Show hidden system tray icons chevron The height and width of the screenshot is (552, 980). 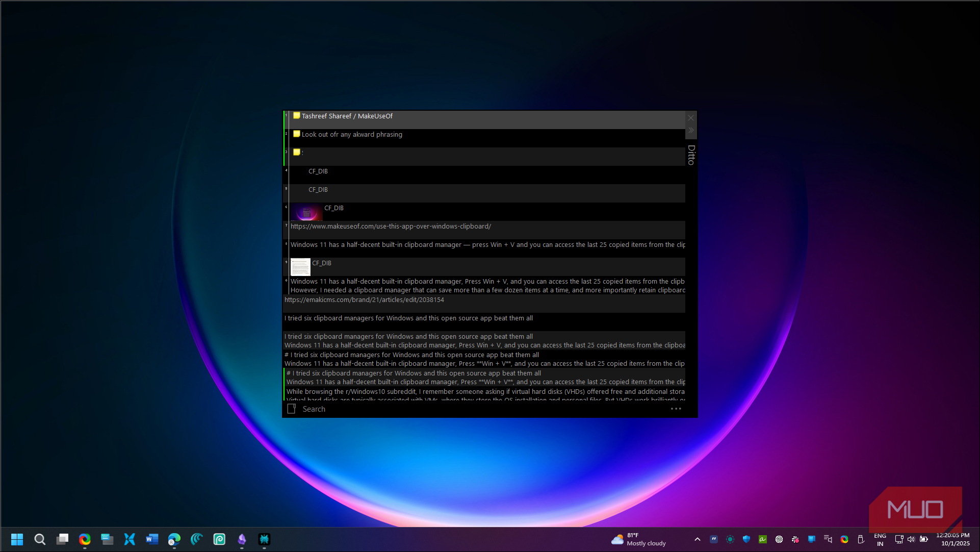[698, 539]
